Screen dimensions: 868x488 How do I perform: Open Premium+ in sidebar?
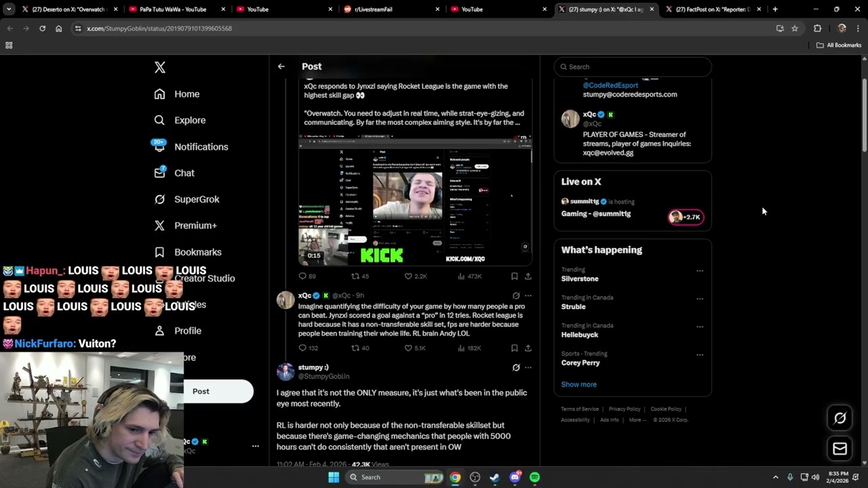[x=185, y=226]
